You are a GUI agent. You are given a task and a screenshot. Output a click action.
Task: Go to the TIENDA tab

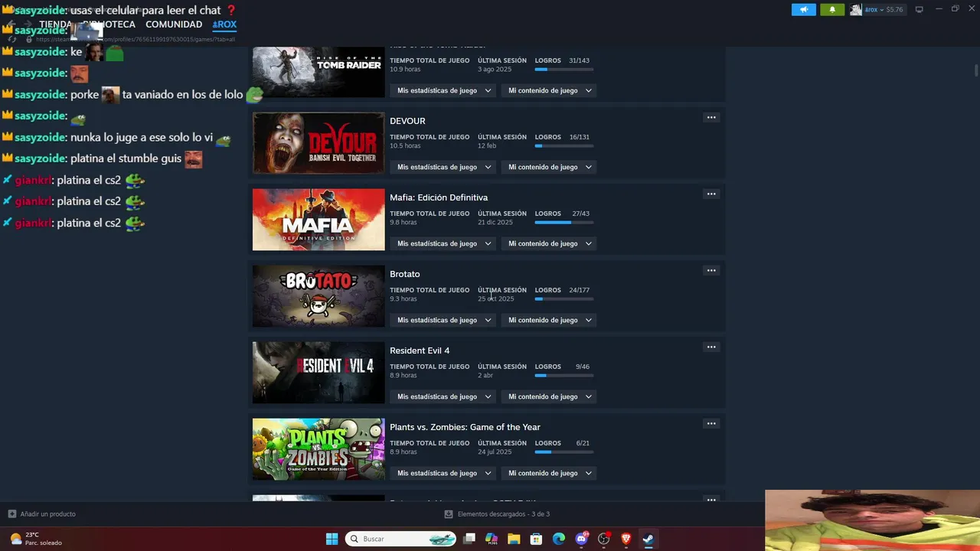[55, 24]
